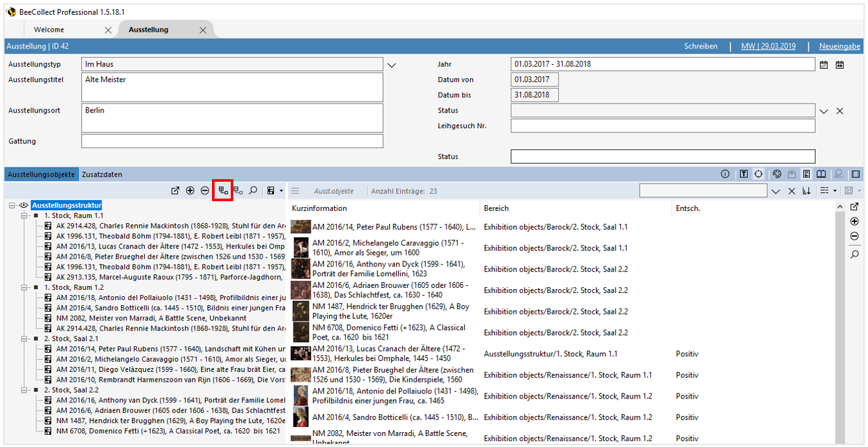Click the Peter Paul Rubens painting thumbnail
Viewport: 868px width, 447px height.
click(300, 226)
